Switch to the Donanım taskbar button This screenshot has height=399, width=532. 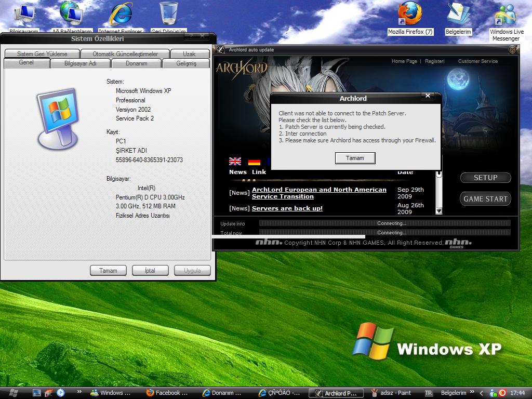222,393
